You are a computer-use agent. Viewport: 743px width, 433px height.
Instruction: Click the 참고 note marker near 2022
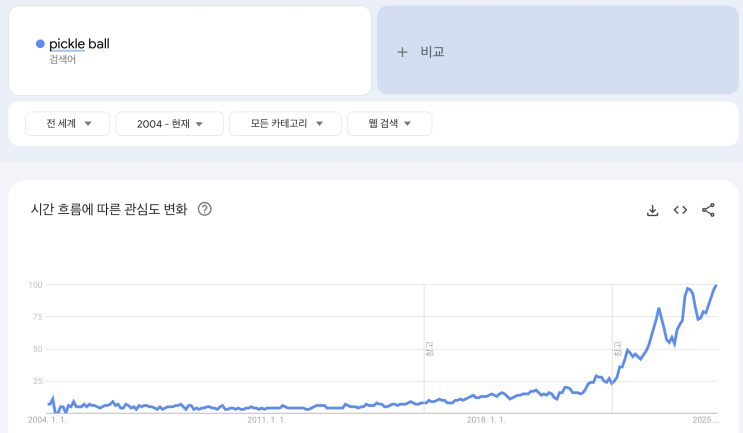(617, 350)
